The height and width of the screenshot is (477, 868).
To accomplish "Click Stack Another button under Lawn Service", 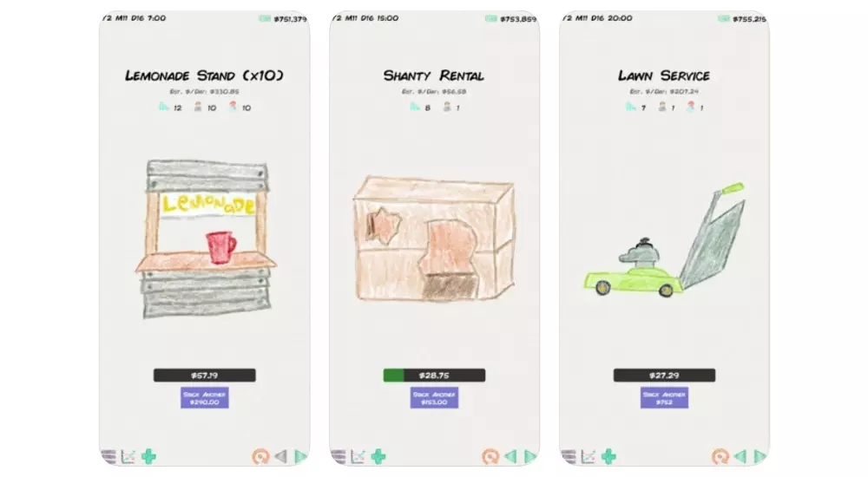I will (x=664, y=397).
